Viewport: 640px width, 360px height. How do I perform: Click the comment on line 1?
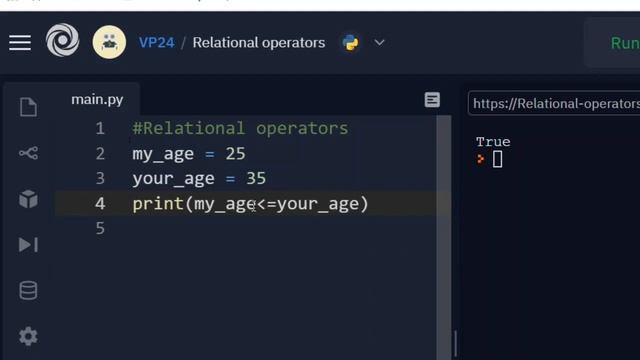(x=240, y=128)
